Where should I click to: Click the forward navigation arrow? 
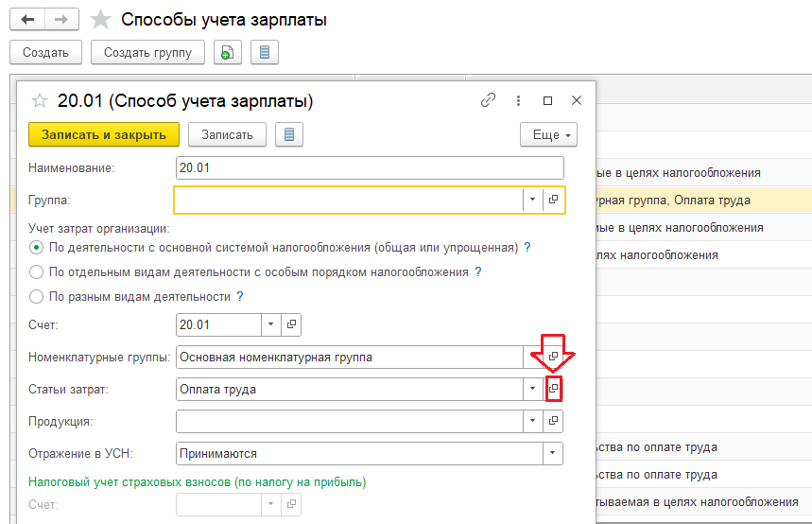[60, 19]
